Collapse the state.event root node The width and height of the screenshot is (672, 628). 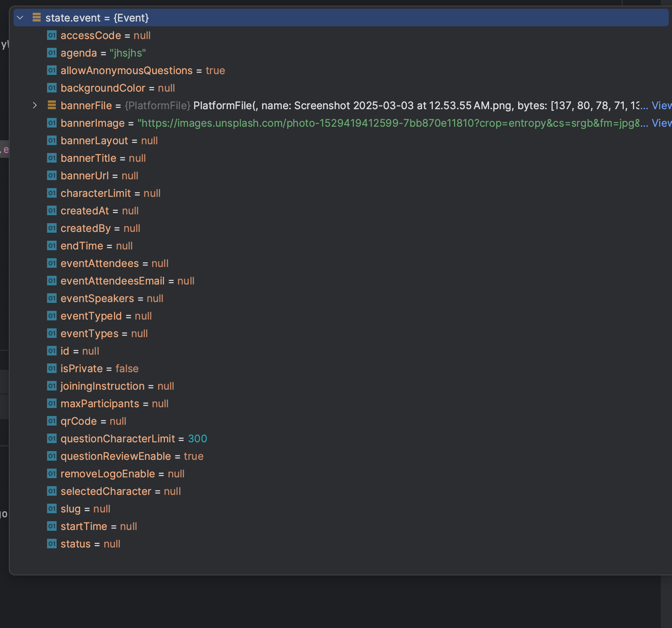pos(20,18)
